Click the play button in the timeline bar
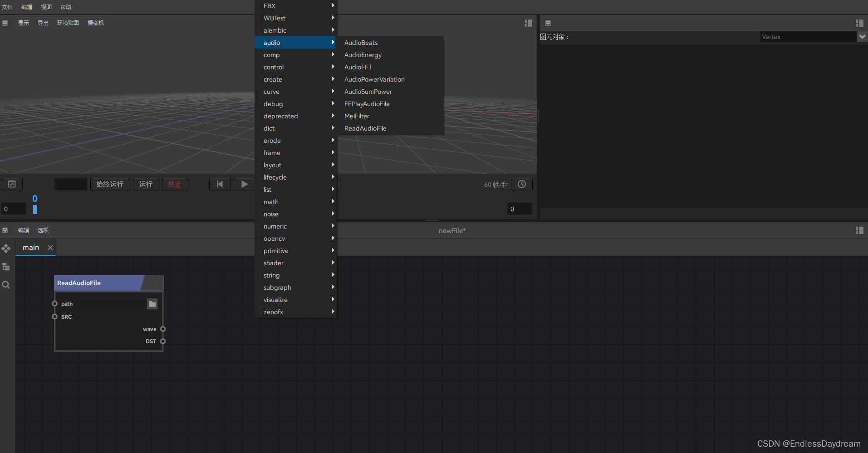The height and width of the screenshot is (453, 868). point(244,184)
